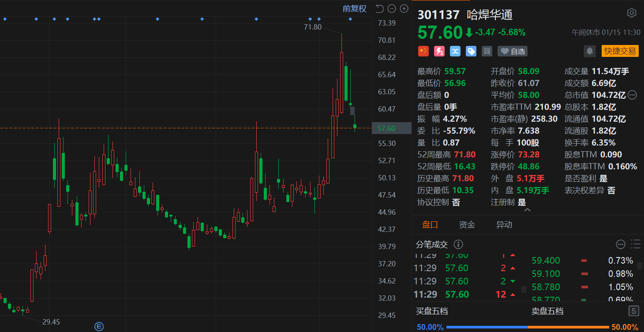Open the gray notes bookmark icon

coord(487,51)
